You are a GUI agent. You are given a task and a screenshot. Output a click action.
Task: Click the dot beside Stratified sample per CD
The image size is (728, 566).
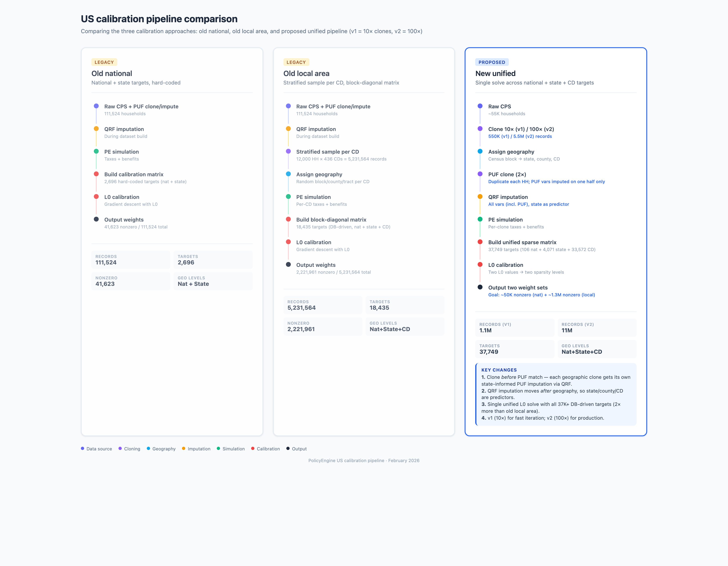coord(288,151)
